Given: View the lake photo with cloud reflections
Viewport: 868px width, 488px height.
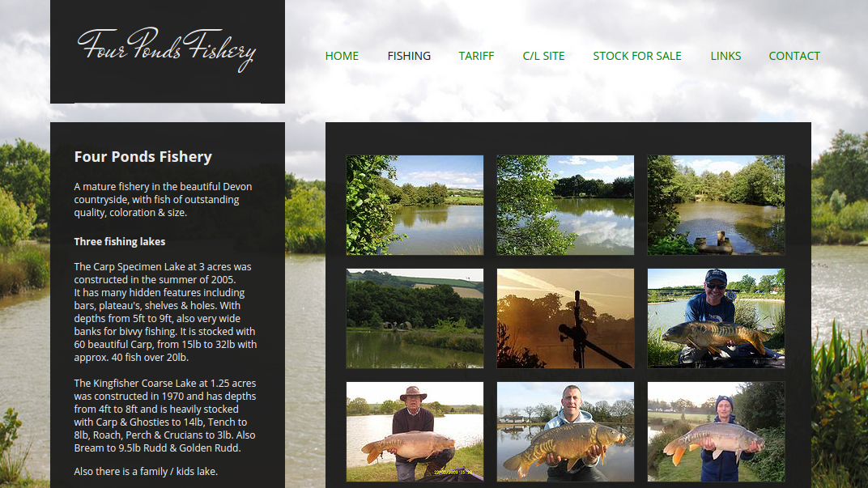Looking at the screenshot, I should 565,205.
